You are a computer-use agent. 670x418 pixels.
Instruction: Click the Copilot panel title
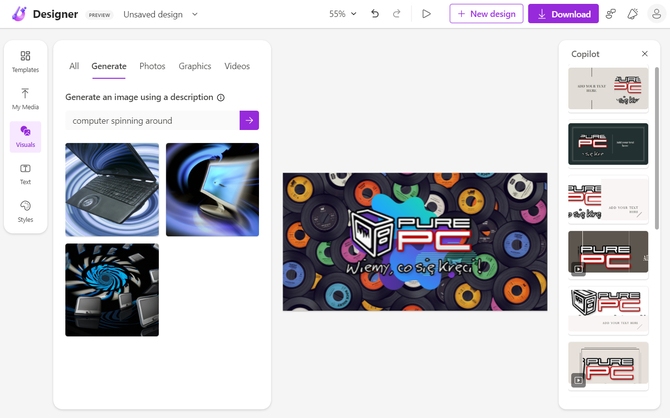pyautogui.click(x=585, y=54)
